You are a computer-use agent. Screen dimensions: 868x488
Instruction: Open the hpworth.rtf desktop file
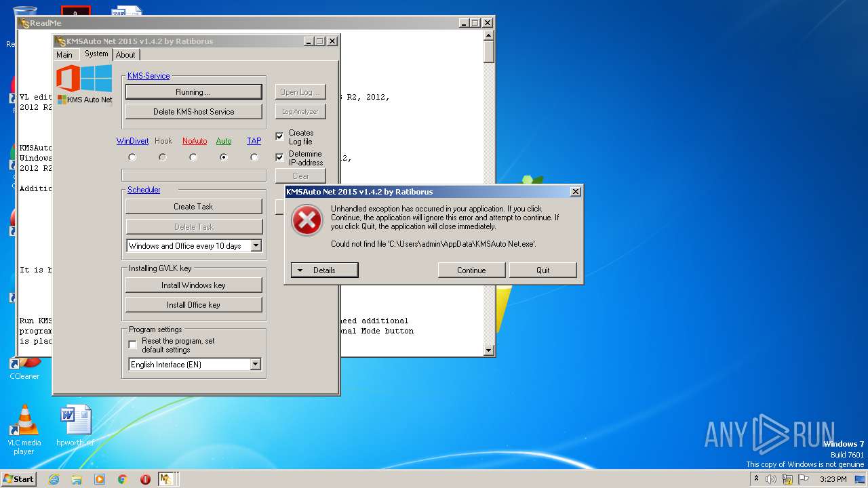pos(75,427)
